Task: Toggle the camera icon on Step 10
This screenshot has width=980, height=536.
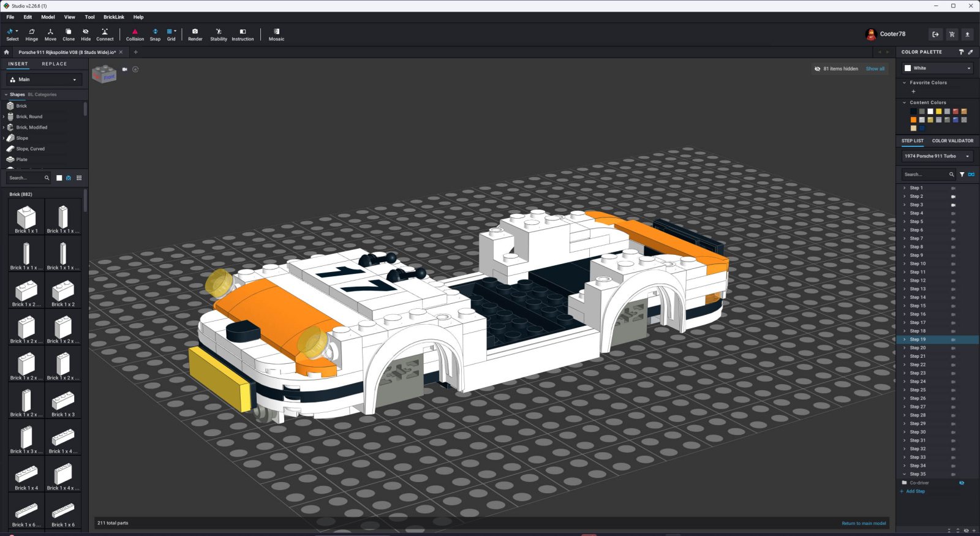Action: pos(953,264)
